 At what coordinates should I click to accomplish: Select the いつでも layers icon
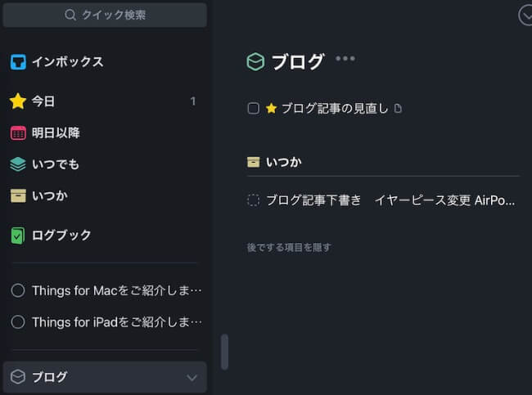coord(18,164)
